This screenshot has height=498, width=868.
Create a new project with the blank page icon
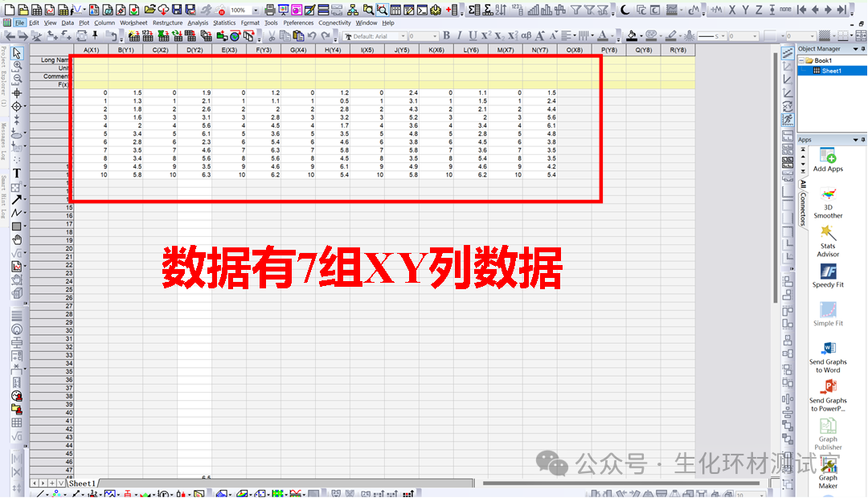pos(10,10)
